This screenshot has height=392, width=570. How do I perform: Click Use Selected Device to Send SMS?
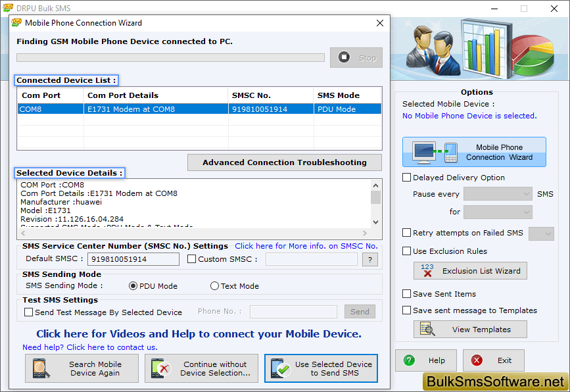coord(321,368)
